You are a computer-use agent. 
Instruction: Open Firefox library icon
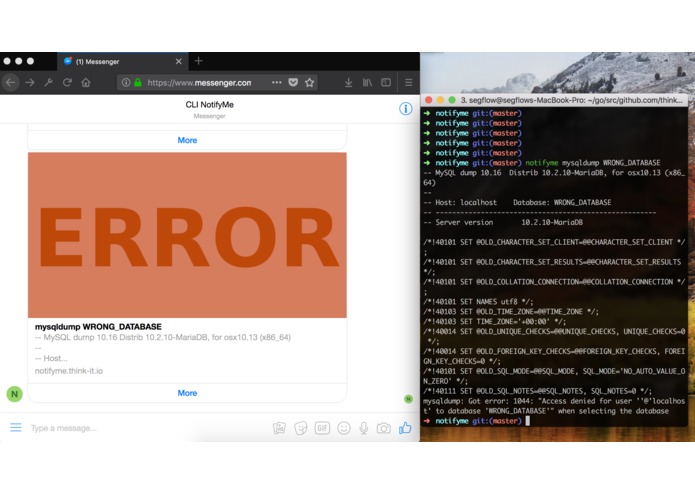(367, 82)
